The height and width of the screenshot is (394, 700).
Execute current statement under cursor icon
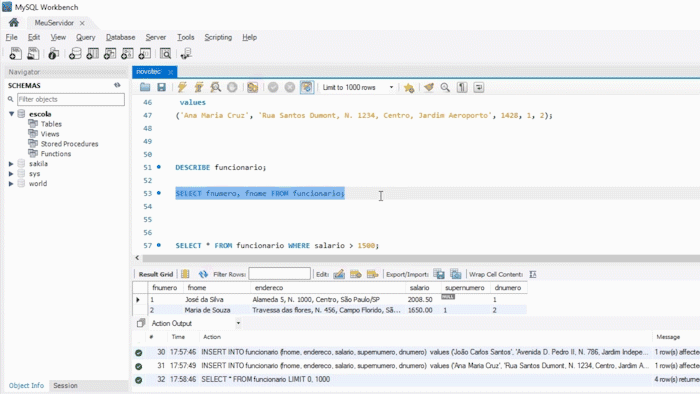tap(199, 87)
